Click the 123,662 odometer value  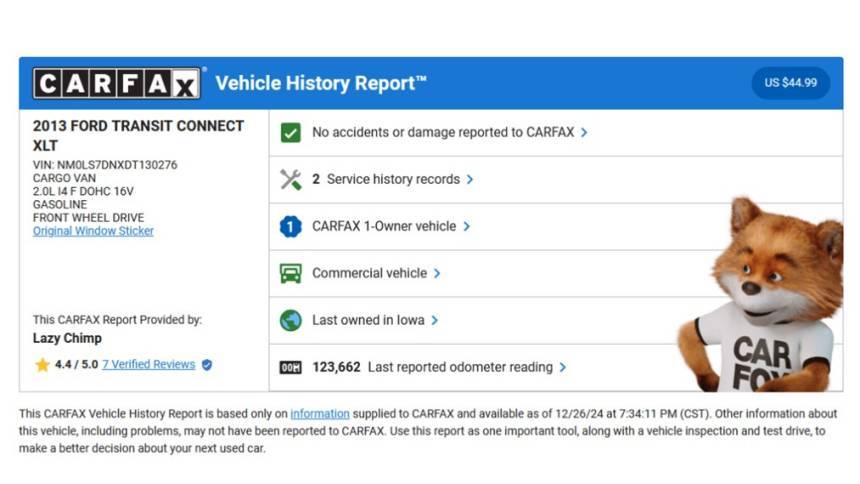coord(336,367)
